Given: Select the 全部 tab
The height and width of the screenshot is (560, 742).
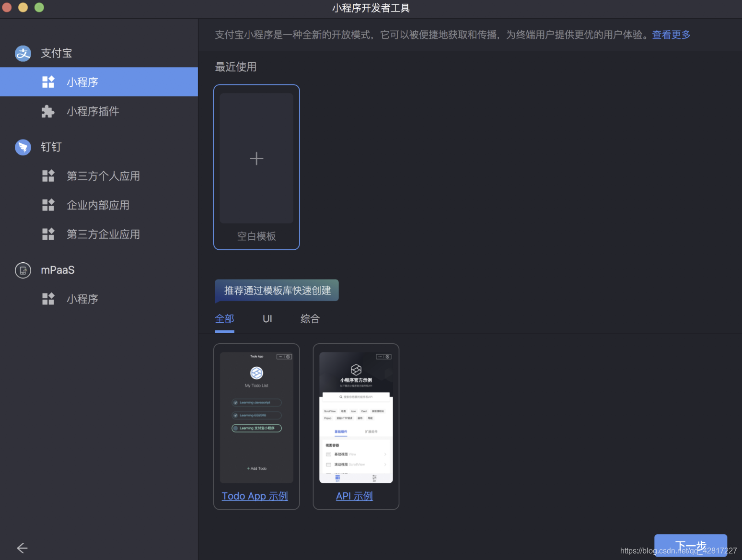Looking at the screenshot, I should [x=224, y=319].
